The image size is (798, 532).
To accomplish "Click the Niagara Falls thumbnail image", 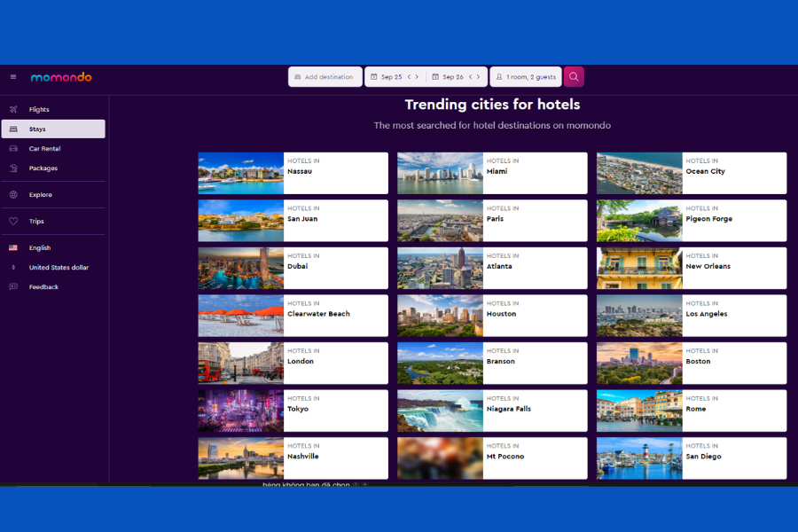I will click(440, 411).
